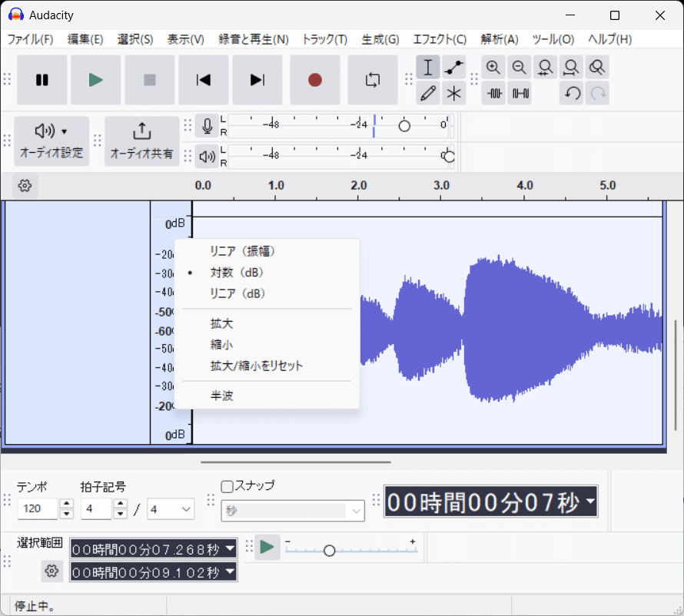Open timeline options gear icon
Screen dimensions: 684x616
coord(25,186)
